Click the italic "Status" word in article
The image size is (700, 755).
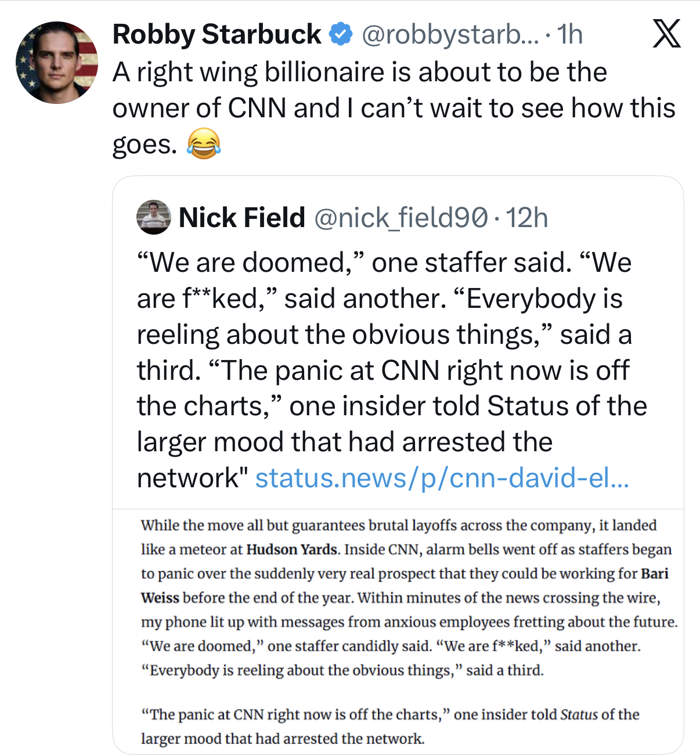[579, 714]
